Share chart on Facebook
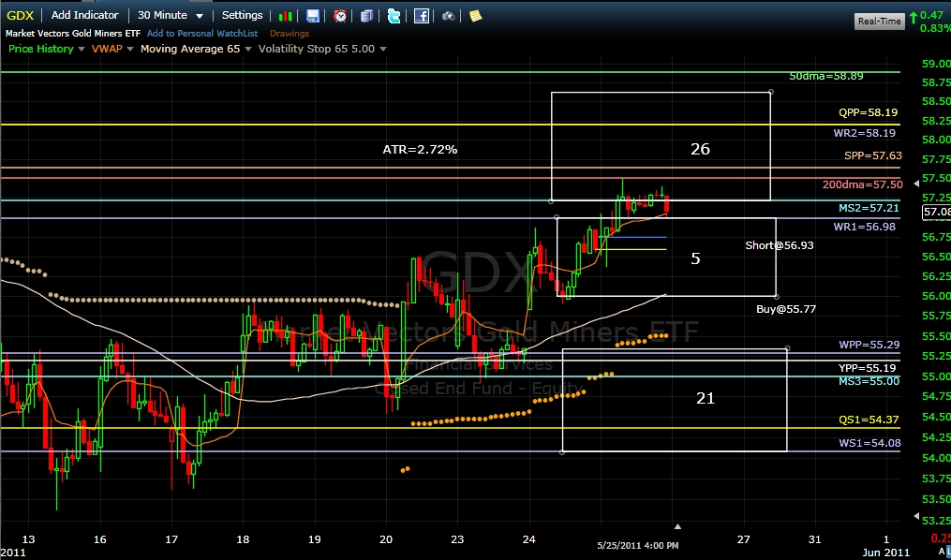 422,16
